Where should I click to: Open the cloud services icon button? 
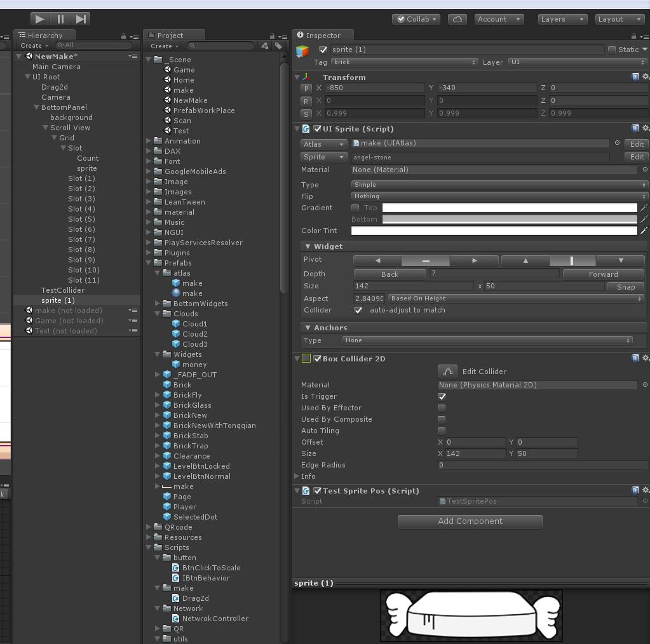point(457,19)
